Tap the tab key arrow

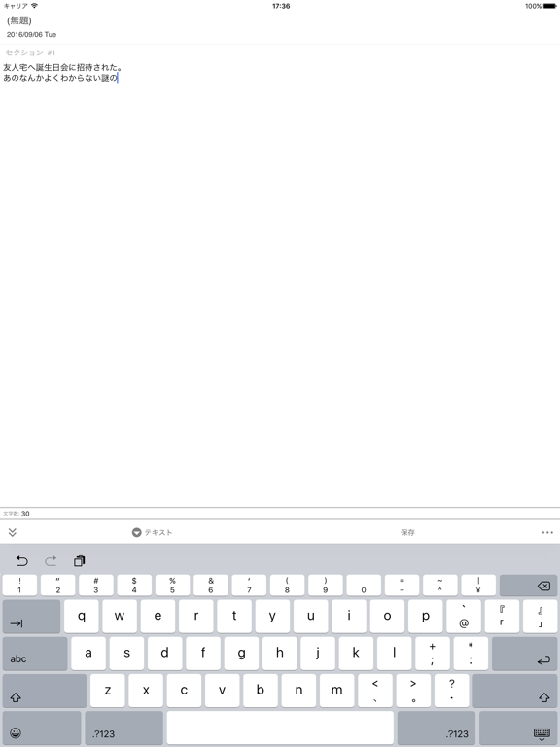coord(31,617)
